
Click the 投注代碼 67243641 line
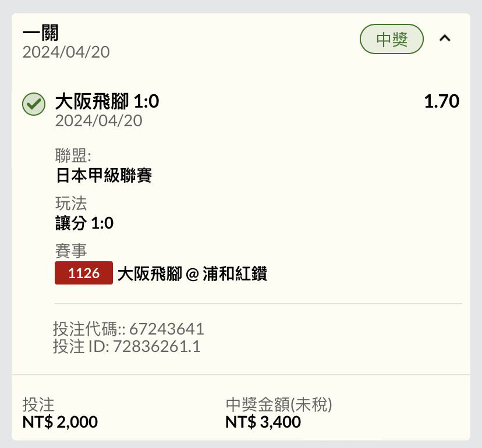128,329
